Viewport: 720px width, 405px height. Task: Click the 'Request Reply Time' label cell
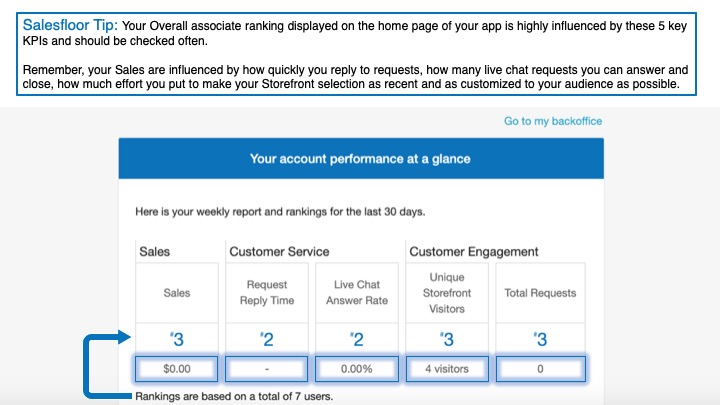(x=267, y=293)
